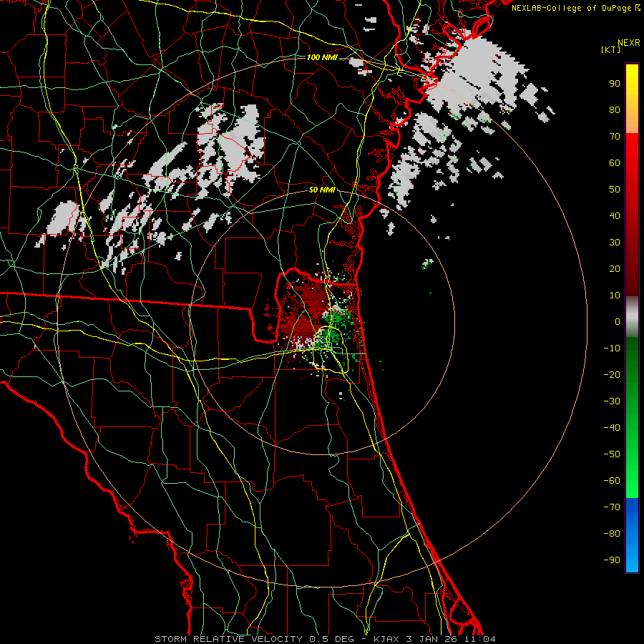This screenshot has width=644, height=644.
Task: Click the NEXR label above the color scale
Action: click(x=628, y=43)
